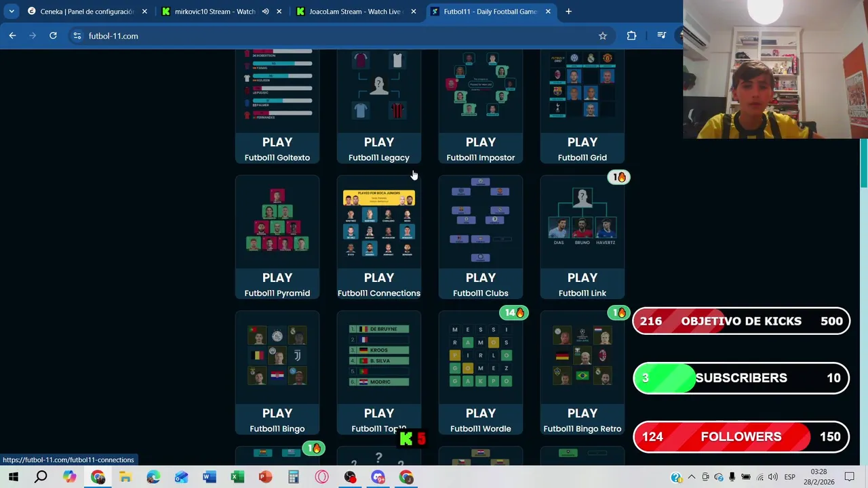868x488 pixels.
Task: Go back using the browser back arrow
Action: coord(12,36)
